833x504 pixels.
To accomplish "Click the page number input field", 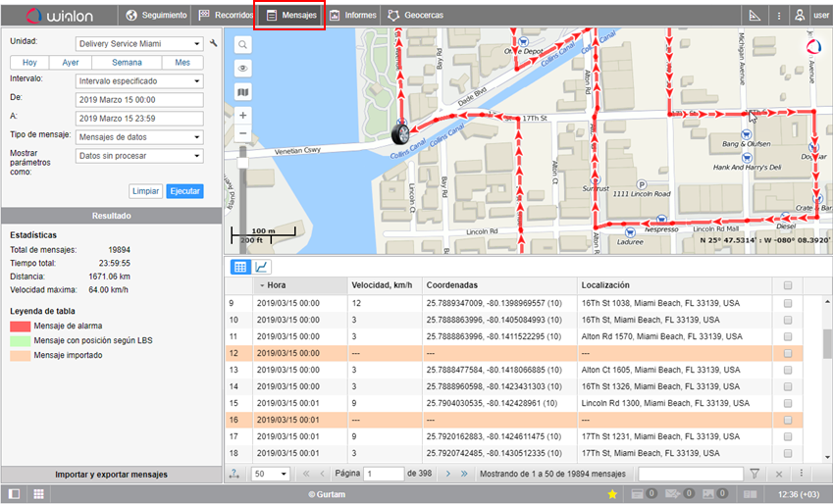I will point(383,474).
